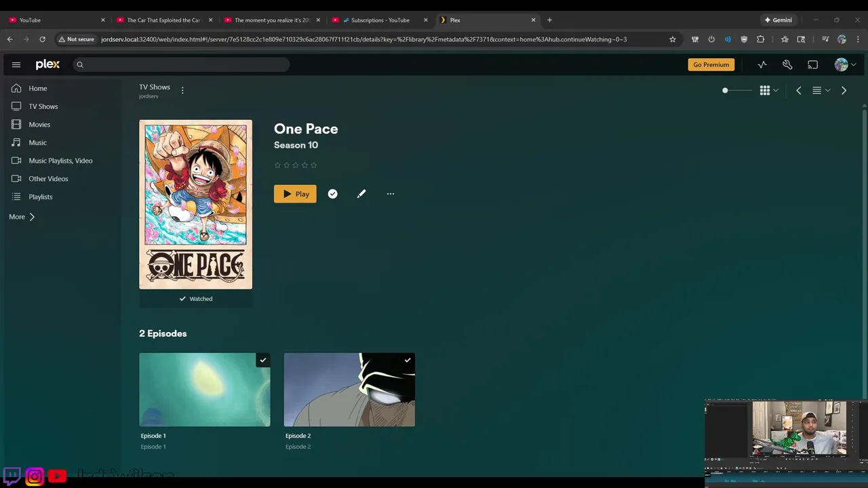Open season more options ellipsis

(391, 194)
